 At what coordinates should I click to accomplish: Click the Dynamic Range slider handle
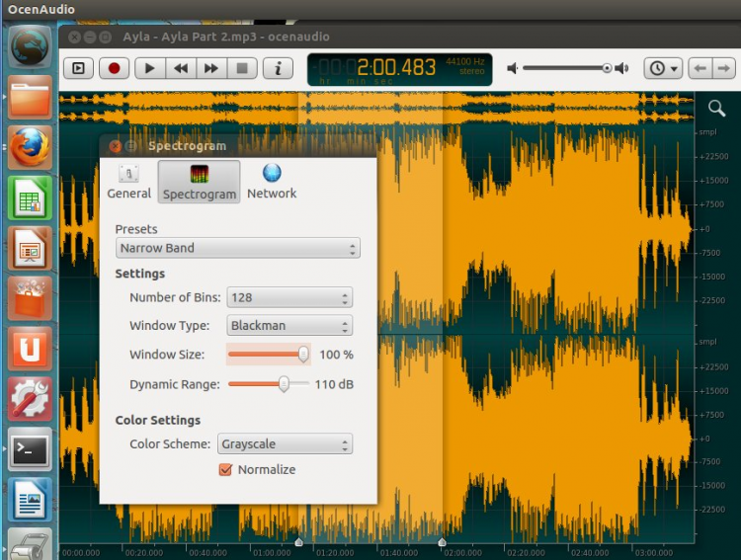284,384
